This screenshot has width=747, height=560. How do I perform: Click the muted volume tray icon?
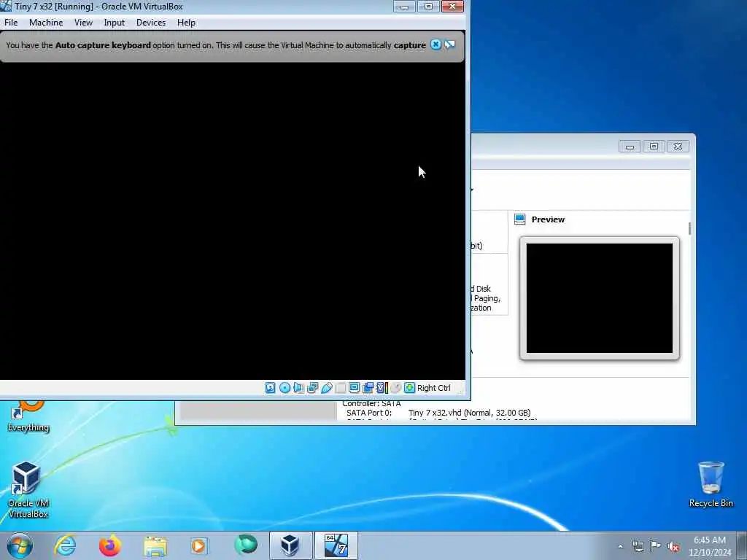tap(673, 546)
